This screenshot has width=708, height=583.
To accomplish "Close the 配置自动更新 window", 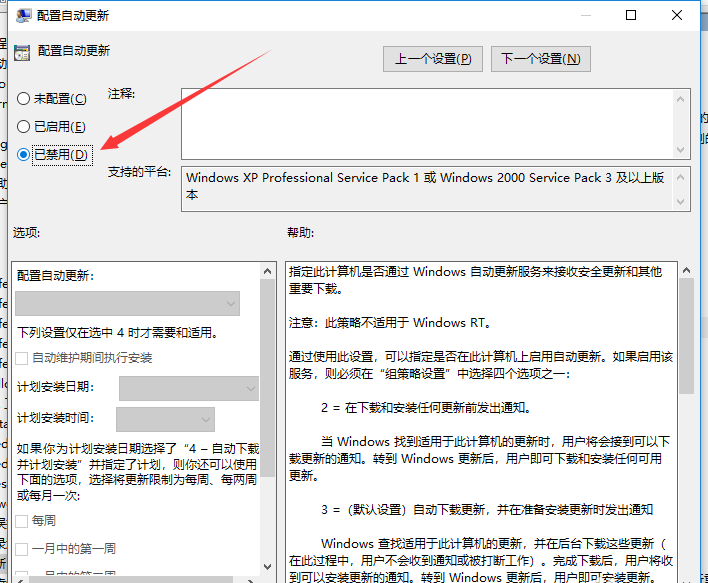I will pos(676,15).
